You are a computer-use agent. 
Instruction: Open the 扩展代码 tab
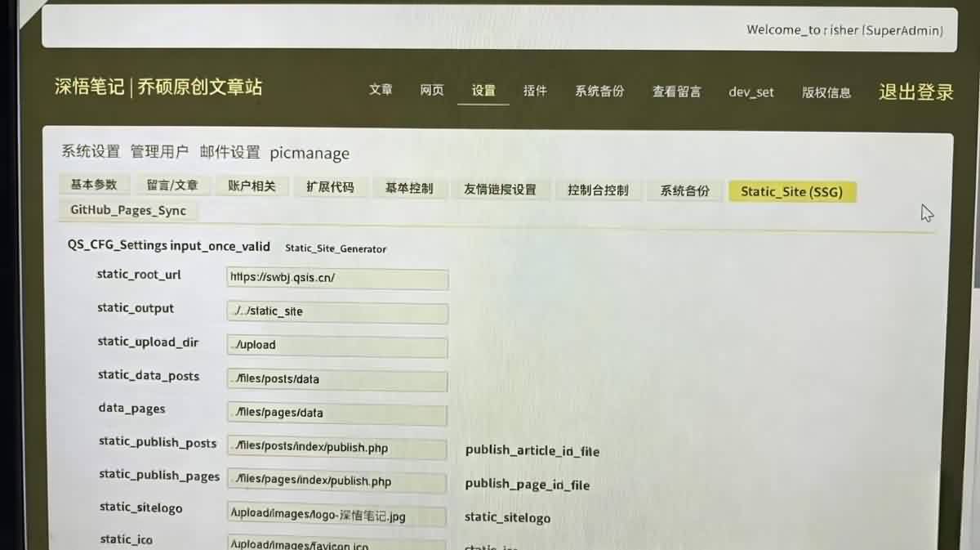[x=330, y=187]
